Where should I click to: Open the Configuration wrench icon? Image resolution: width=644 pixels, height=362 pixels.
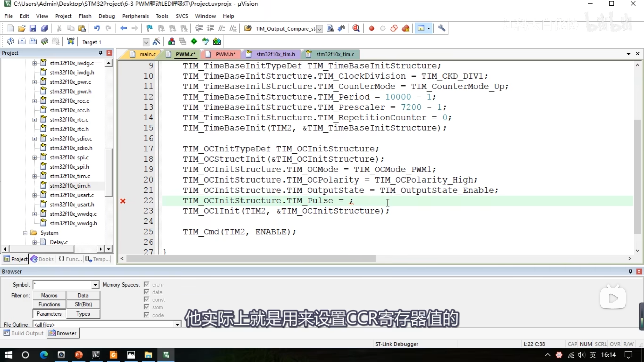tap(442, 28)
